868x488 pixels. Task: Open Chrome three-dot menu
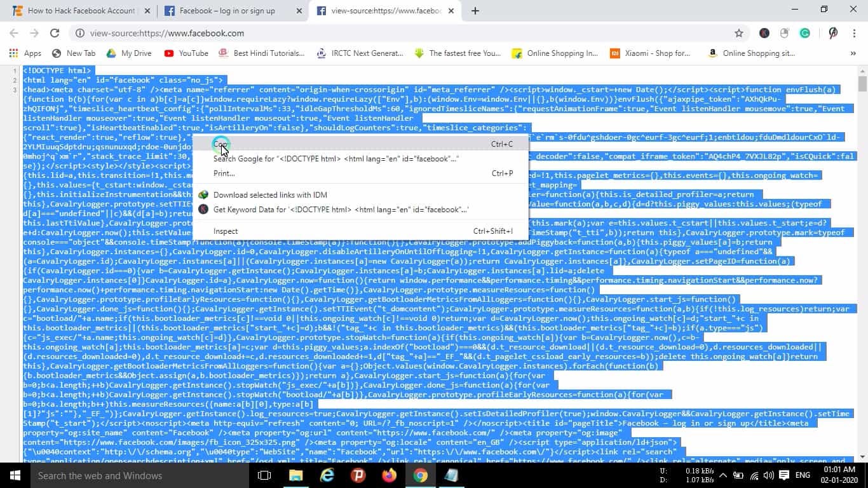pyautogui.click(x=853, y=33)
